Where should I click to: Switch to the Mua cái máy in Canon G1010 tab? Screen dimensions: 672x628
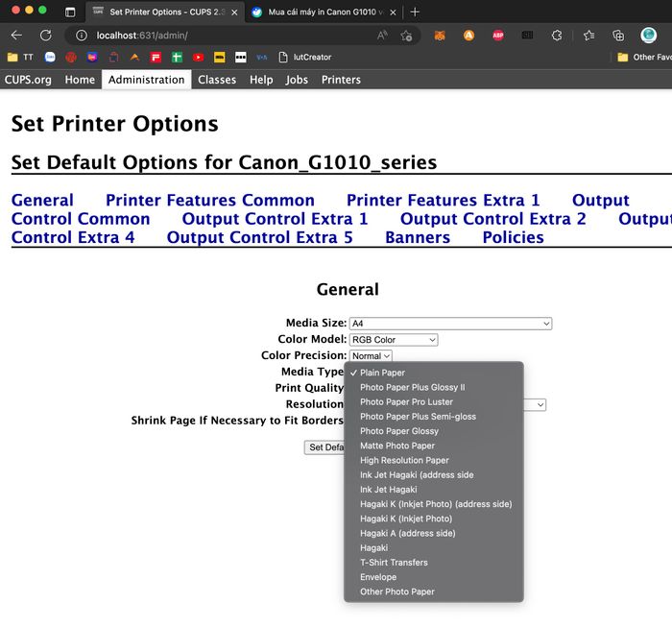324,12
